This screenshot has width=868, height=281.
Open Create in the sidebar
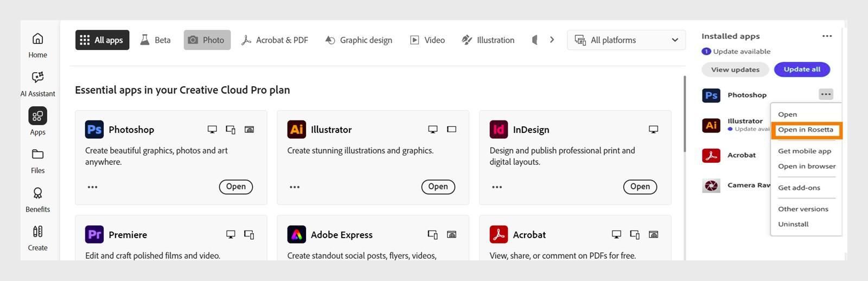37,238
